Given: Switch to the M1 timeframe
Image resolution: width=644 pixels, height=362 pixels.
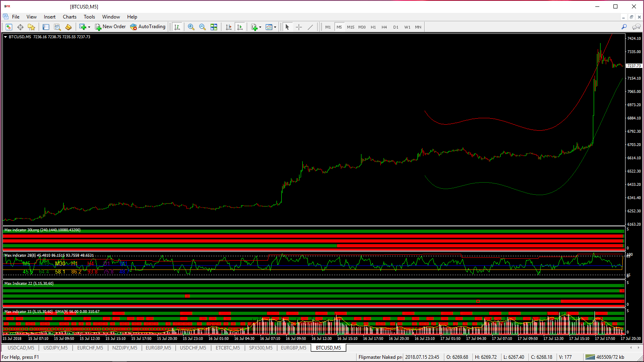Looking at the screenshot, I should (x=328, y=27).
